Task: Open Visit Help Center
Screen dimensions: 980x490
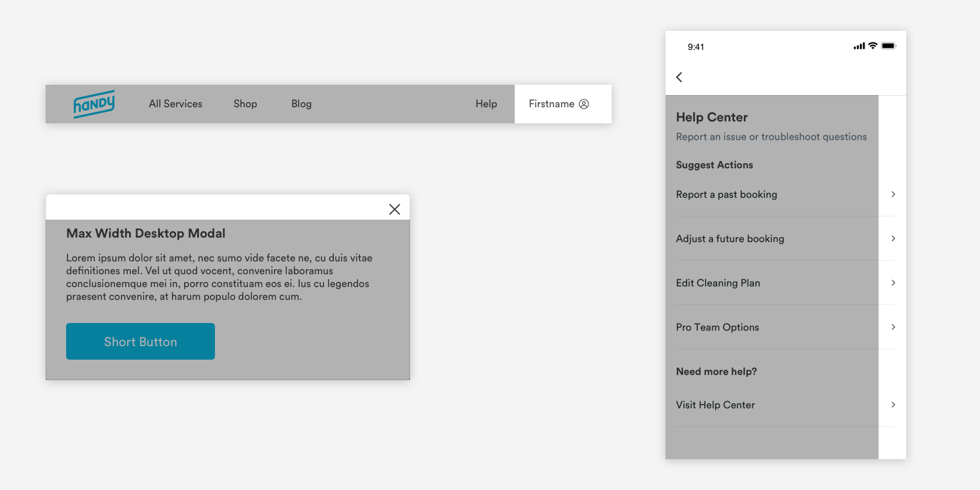Action: (786, 405)
